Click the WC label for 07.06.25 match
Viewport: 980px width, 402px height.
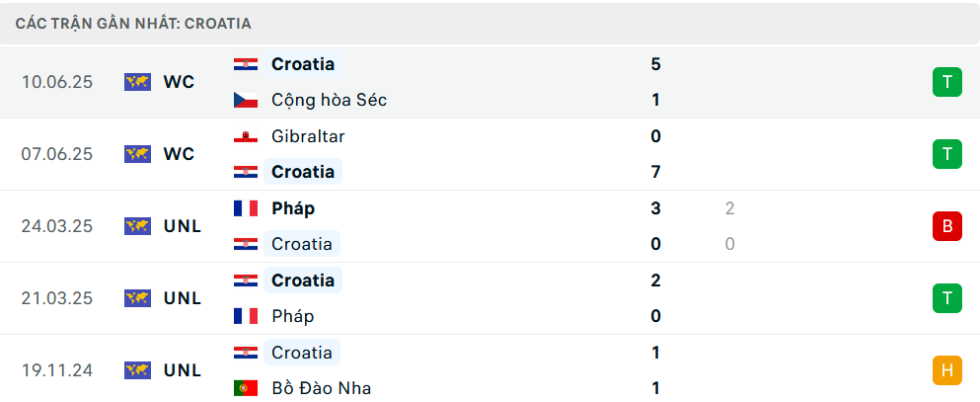[x=180, y=154]
